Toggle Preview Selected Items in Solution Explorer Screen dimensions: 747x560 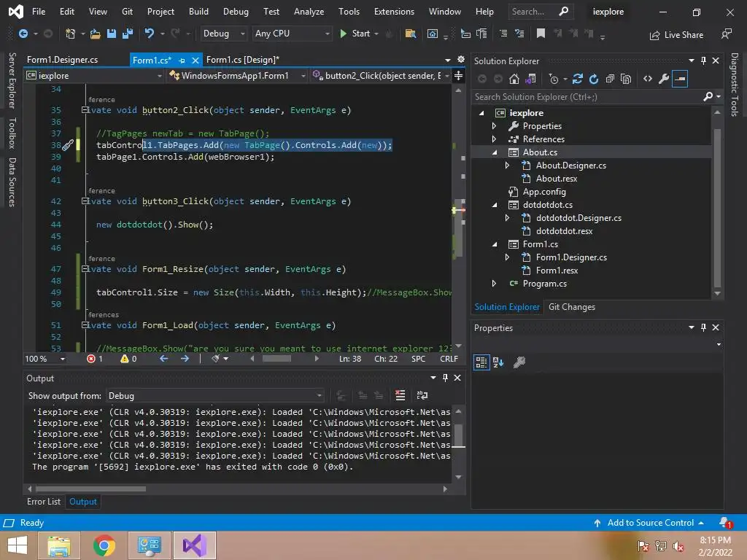[680, 79]
